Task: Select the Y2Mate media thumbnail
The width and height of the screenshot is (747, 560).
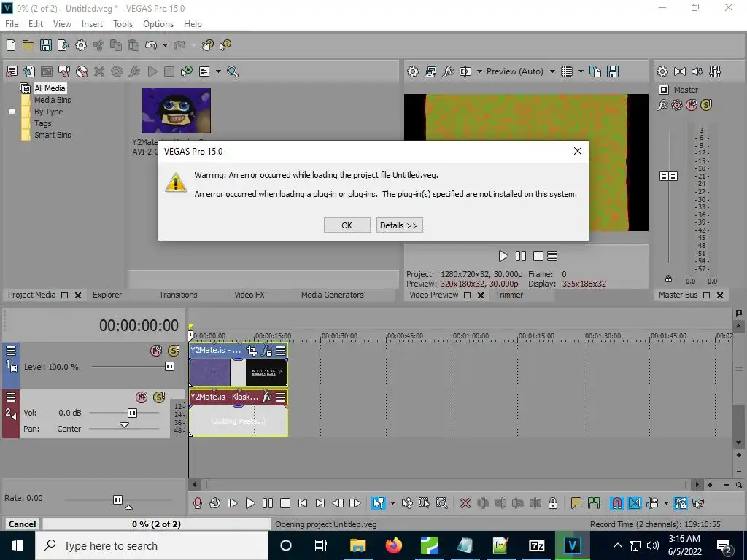Action: click(176, 110)
